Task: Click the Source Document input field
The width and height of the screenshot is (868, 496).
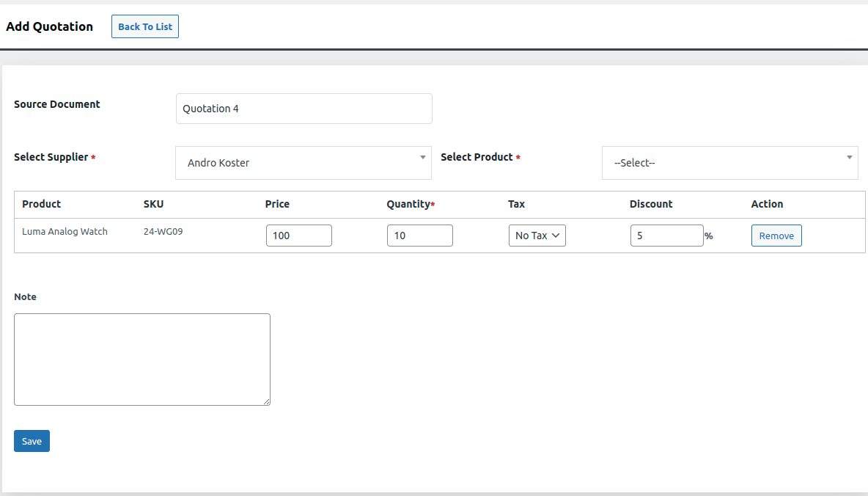Action: 304,109
